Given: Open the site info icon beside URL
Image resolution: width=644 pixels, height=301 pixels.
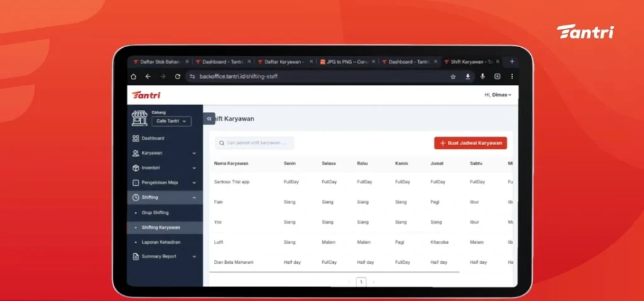Looking at the screenshot, I should 192,77.
